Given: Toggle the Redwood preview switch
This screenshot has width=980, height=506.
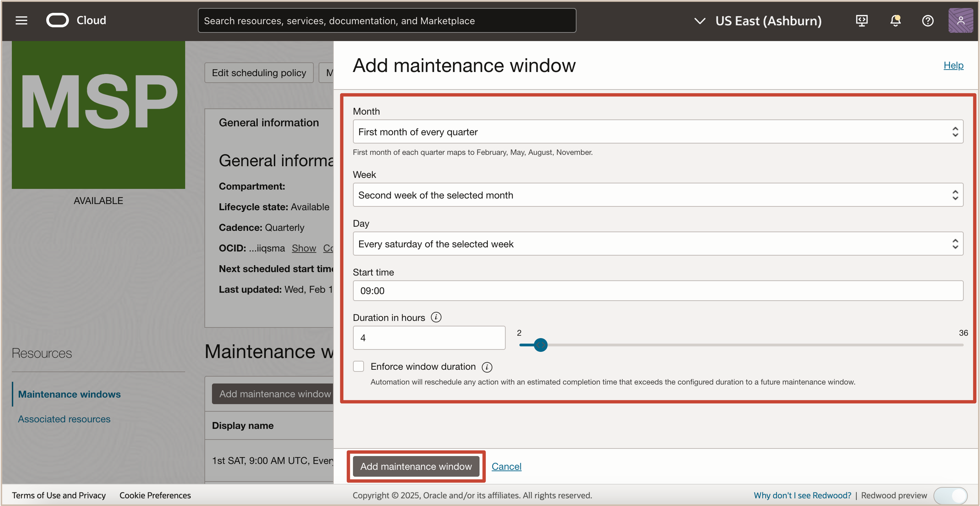Looking at the screenshot, I should click(x=952, y=495).
